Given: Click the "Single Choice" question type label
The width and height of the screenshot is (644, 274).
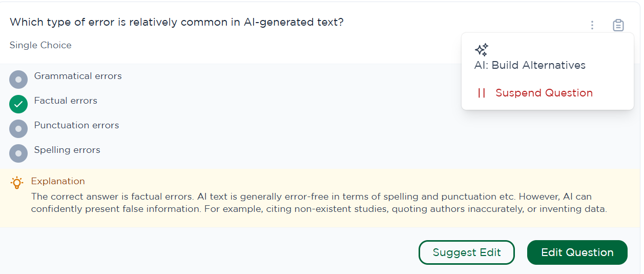Looking at the screenshot, I should pos(40,45).
